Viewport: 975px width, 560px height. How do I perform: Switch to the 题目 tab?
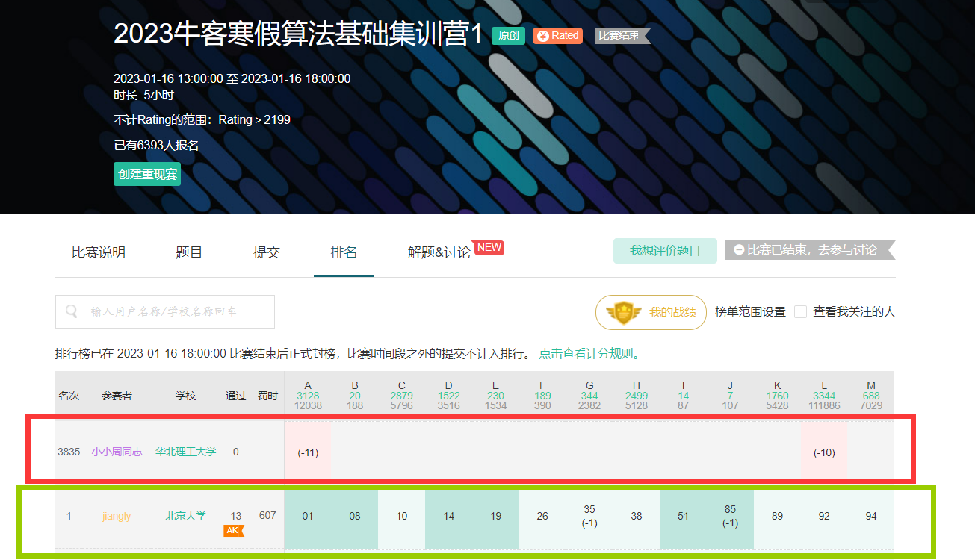pyautogui.click(x=189, y=252)
